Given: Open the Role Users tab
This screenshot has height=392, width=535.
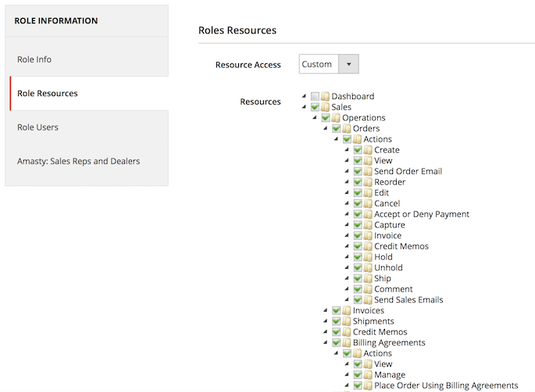Looking at the screenshot, I should pos(37,127).
